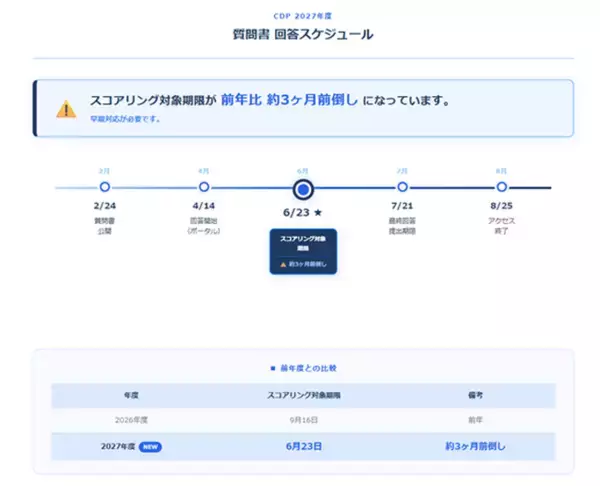The image size is (600, 486).
Task: Click the 備考 column header
Action: (475, 395)
